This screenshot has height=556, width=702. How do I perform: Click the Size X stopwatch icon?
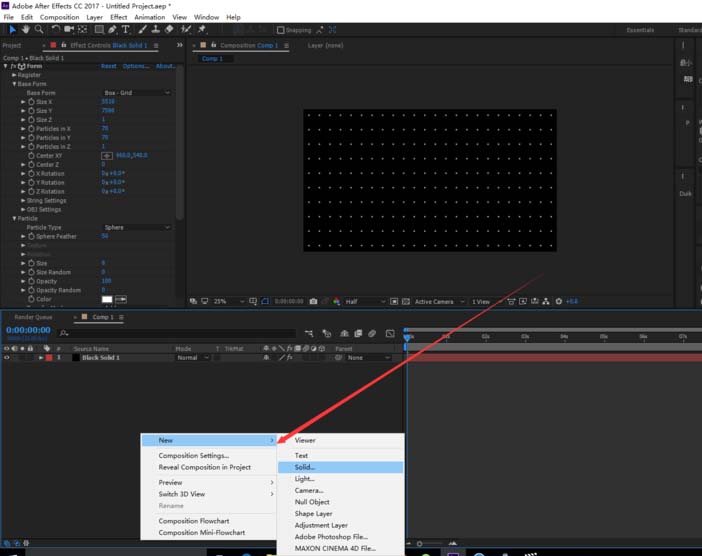31,102
